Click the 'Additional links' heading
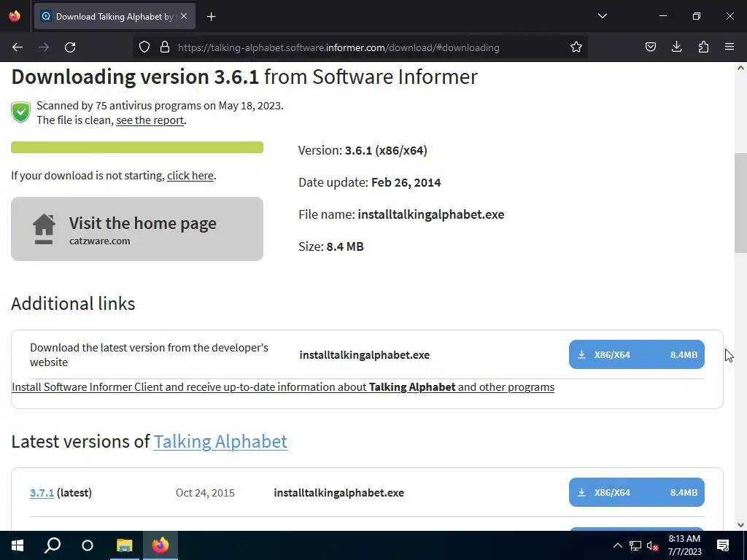This screenshot has width=747, height=560. [74, 304]
